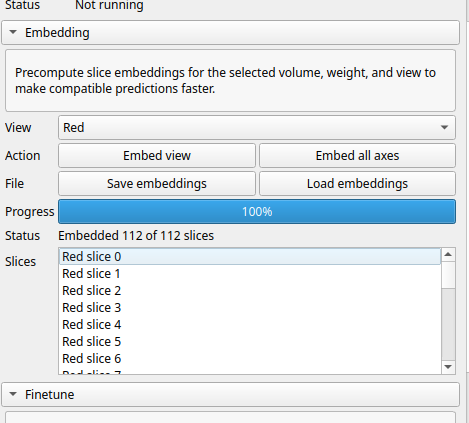Click the Embed view button
Screen dimensions: 469x423
(x=157, y=155)
